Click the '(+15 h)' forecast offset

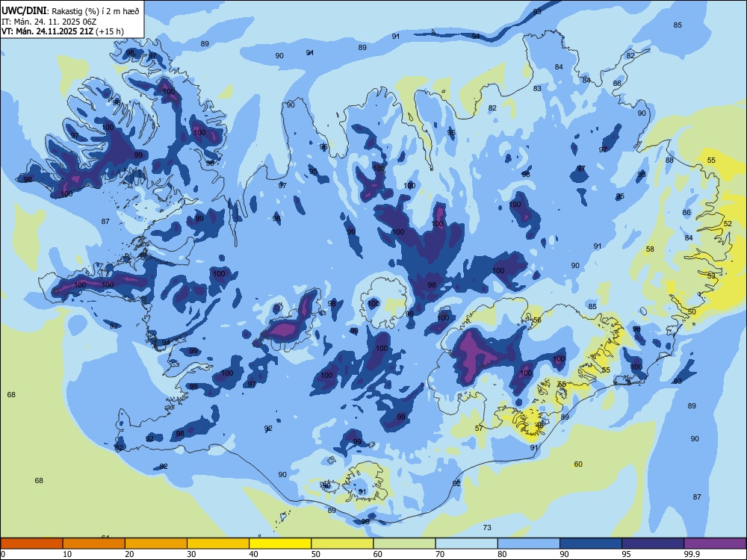(x=110, y=31)
